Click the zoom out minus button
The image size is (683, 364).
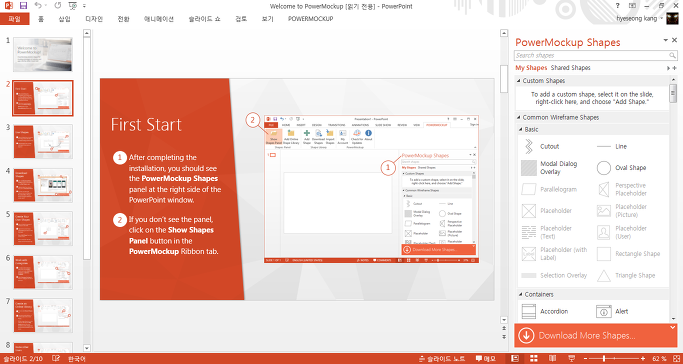[586, 359]
